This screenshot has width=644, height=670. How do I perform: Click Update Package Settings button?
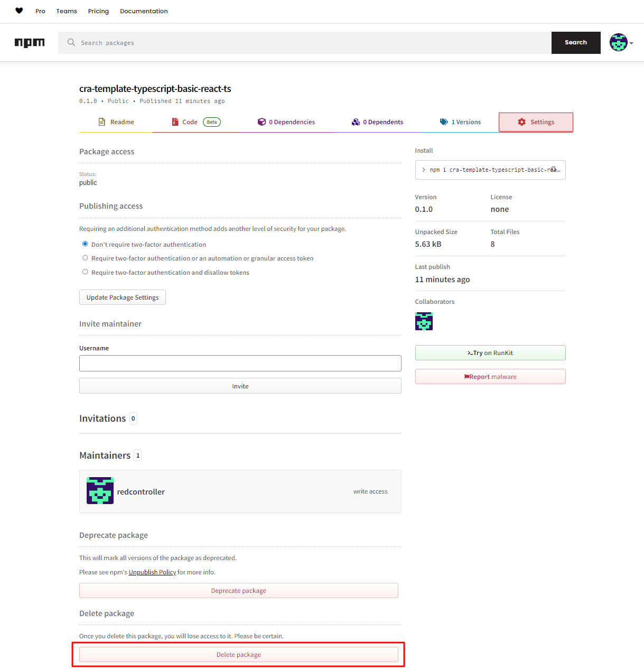[123, 297]
